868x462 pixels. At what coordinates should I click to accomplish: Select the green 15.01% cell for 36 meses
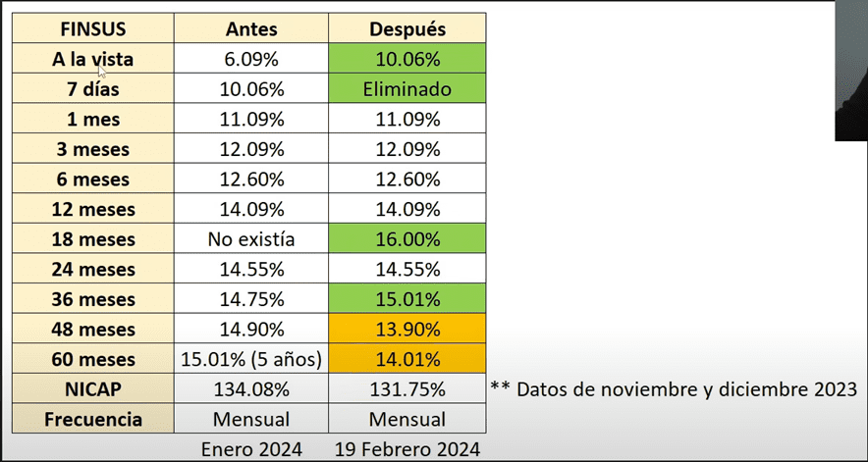pyautogui.click(x=407, y=298)
